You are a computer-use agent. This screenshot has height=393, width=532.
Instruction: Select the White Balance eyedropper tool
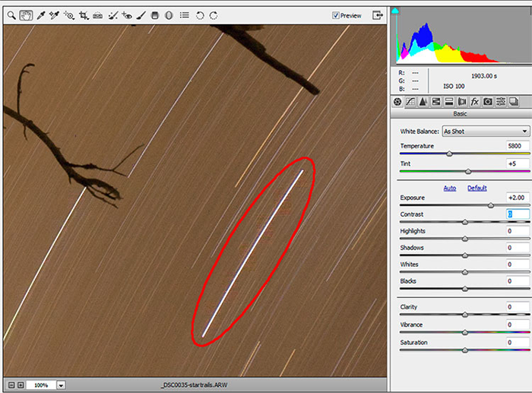point(41,16)
